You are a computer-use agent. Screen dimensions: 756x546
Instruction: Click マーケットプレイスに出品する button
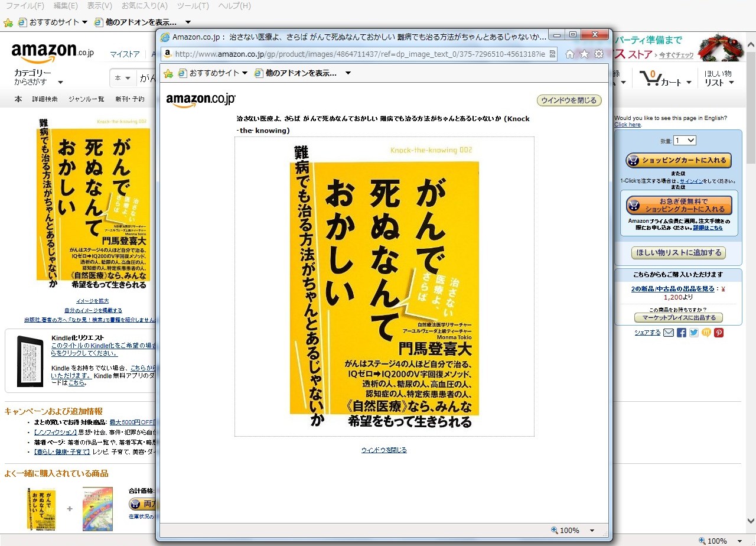pyautogui.click(x=679, y=317)
